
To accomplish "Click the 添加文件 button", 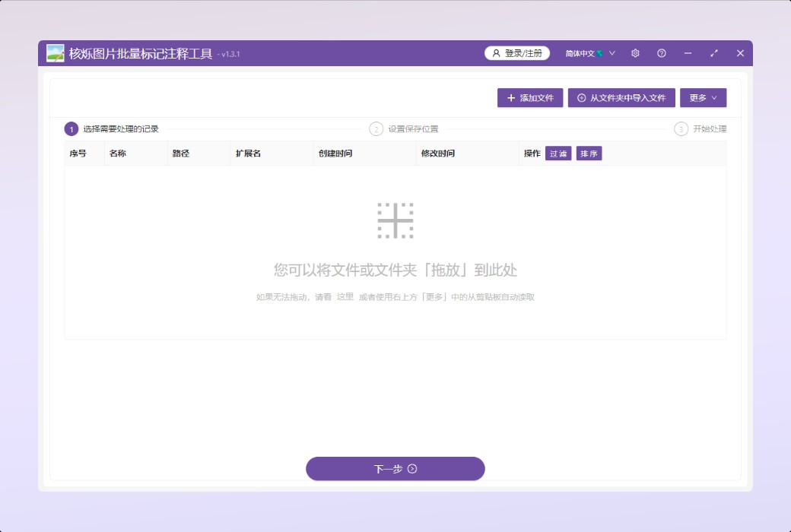I will [530, 98].
